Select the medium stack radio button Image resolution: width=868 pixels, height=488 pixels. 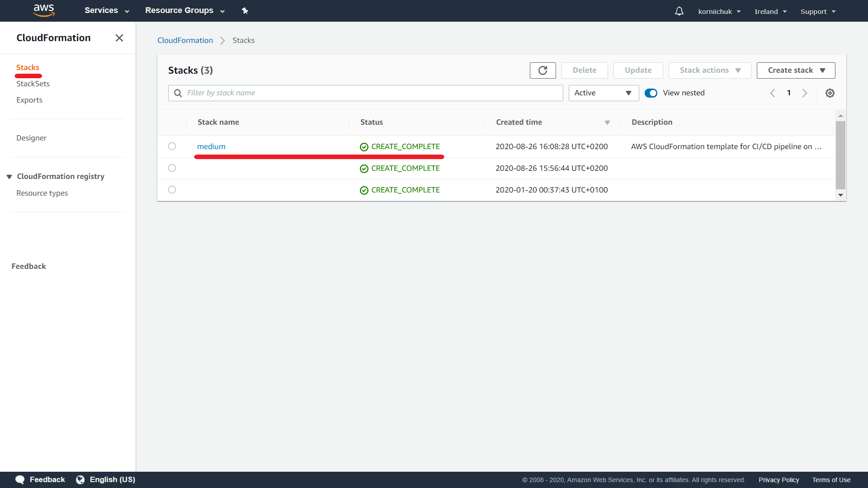click(x=172, y=146)
